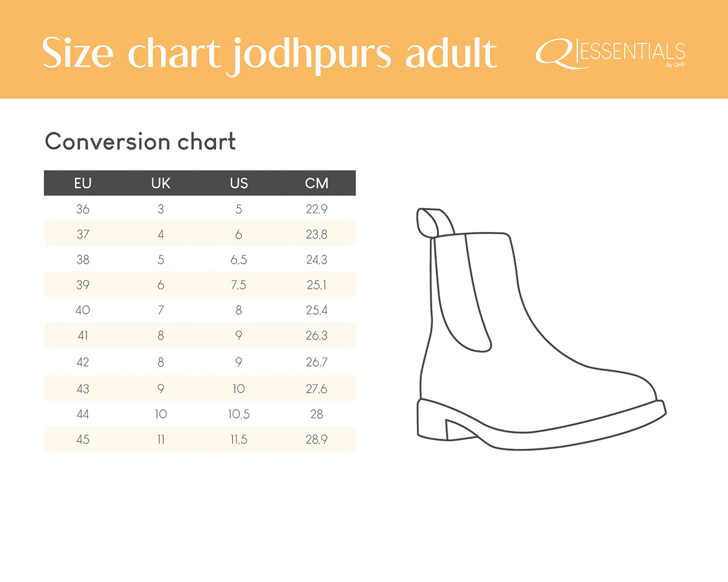The height and width of the screenshot is (582, 728).
Task: Click the 22,9 CM value
Action: [x=317, y=209]
